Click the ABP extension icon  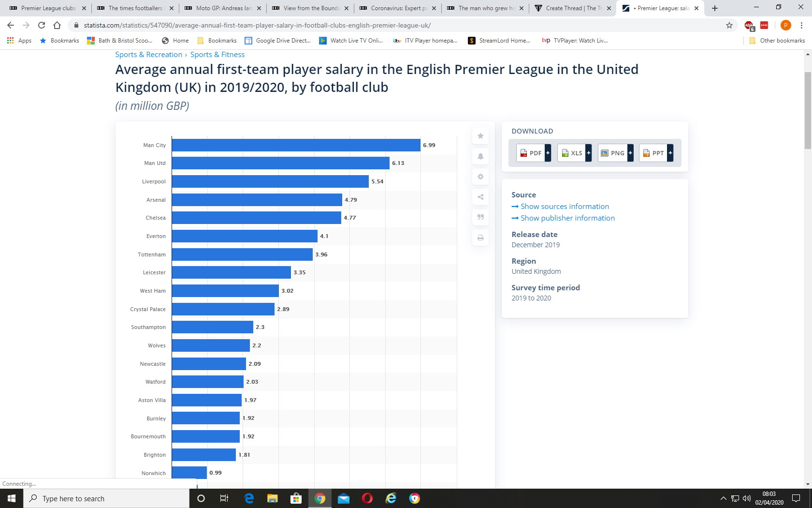click(749, 26)
